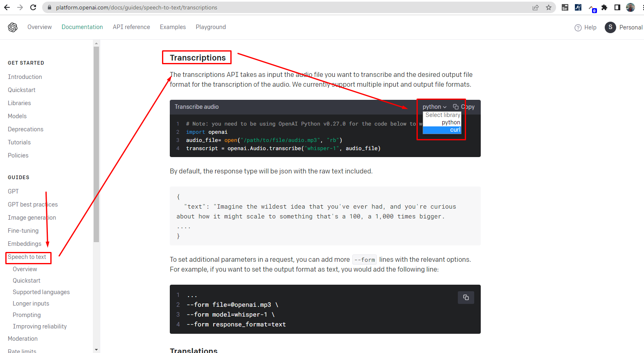
Task: Click the 'import openai' code line
Action: click(x=207, y=132)
